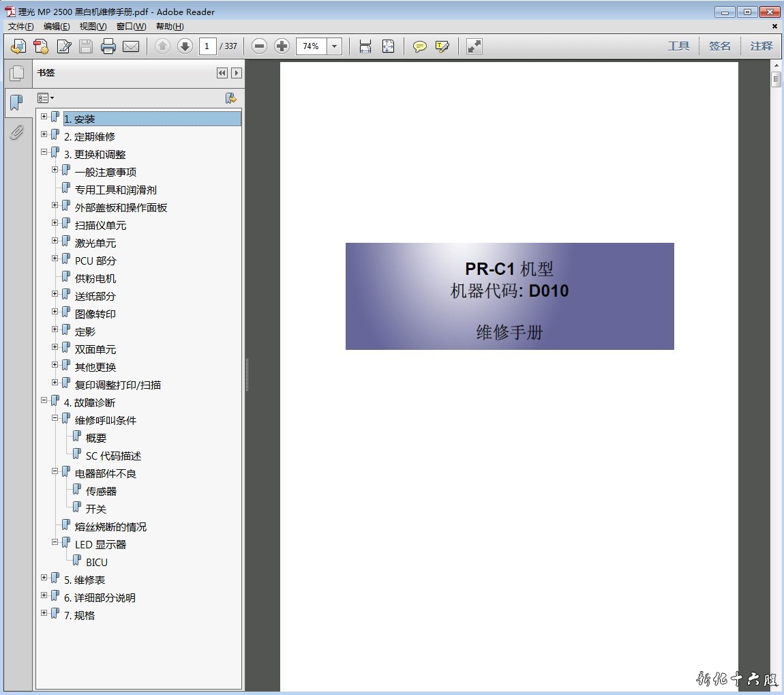Image resolution: width=784 pixels, height=695 pixels.
Task: Click the zoom out minus button
Action: coord(259,46)
